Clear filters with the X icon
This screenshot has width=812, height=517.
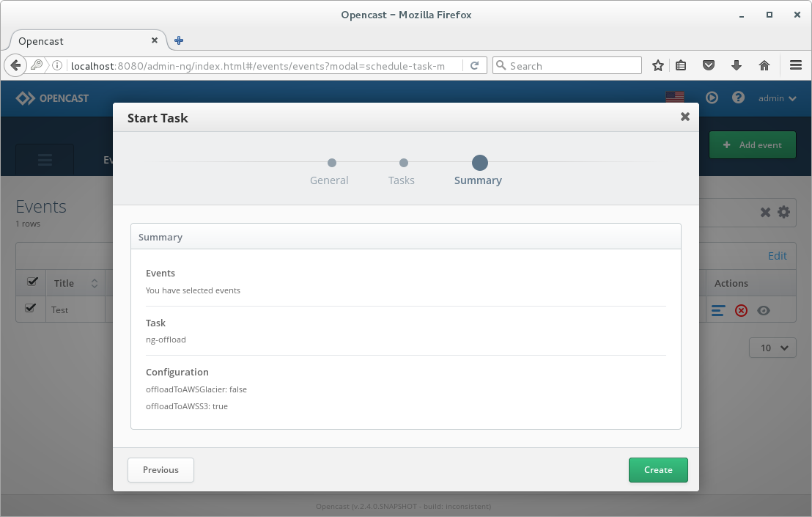tap(765, 212)
